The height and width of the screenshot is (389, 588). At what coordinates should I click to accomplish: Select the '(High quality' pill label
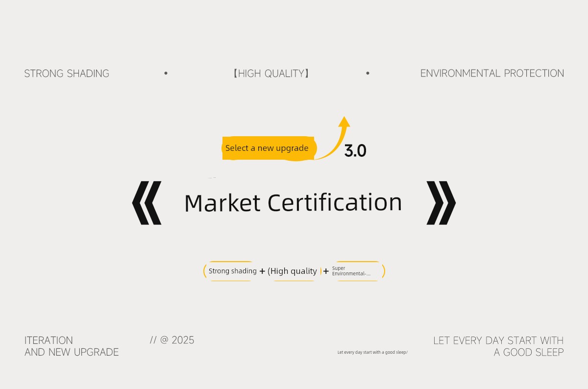coord(293,271)
